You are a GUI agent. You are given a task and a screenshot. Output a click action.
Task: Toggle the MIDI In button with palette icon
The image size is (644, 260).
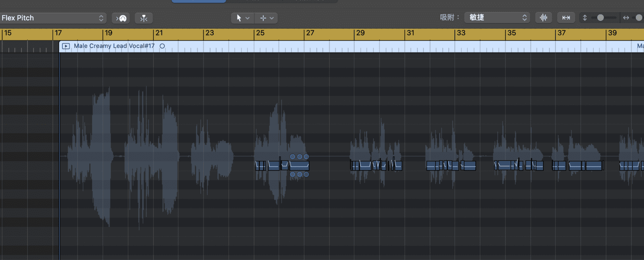pyautogui.click(x=121, y=18)
